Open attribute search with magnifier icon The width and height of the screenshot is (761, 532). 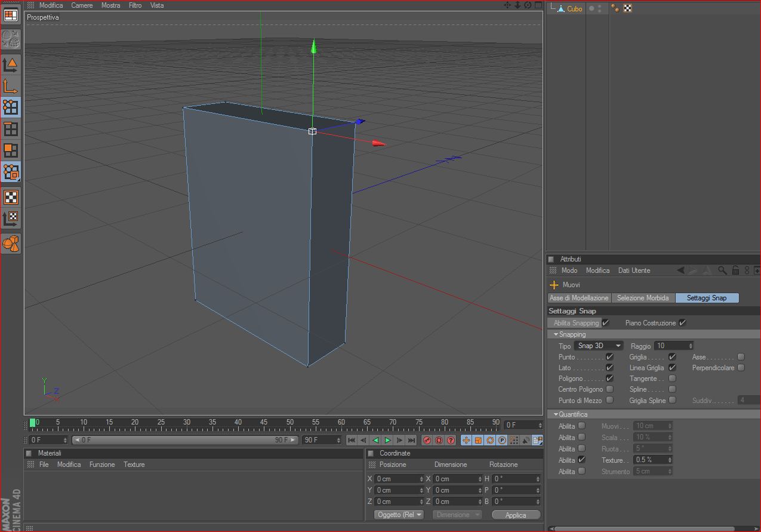pos(722,270)
